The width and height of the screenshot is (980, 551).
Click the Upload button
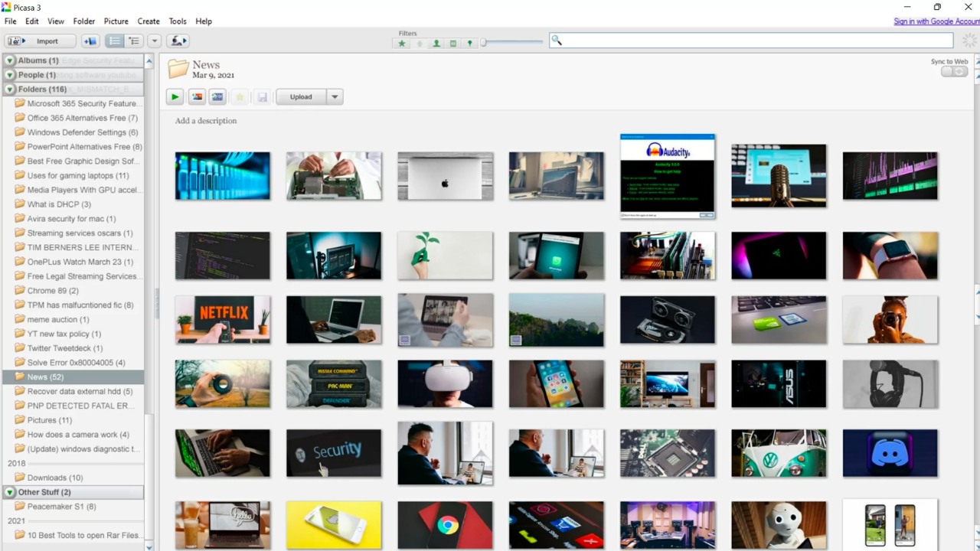click(x=301, y=97)
